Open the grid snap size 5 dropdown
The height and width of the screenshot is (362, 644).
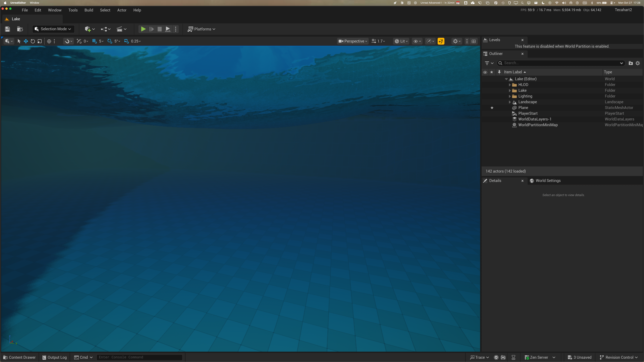coord(101,41)
